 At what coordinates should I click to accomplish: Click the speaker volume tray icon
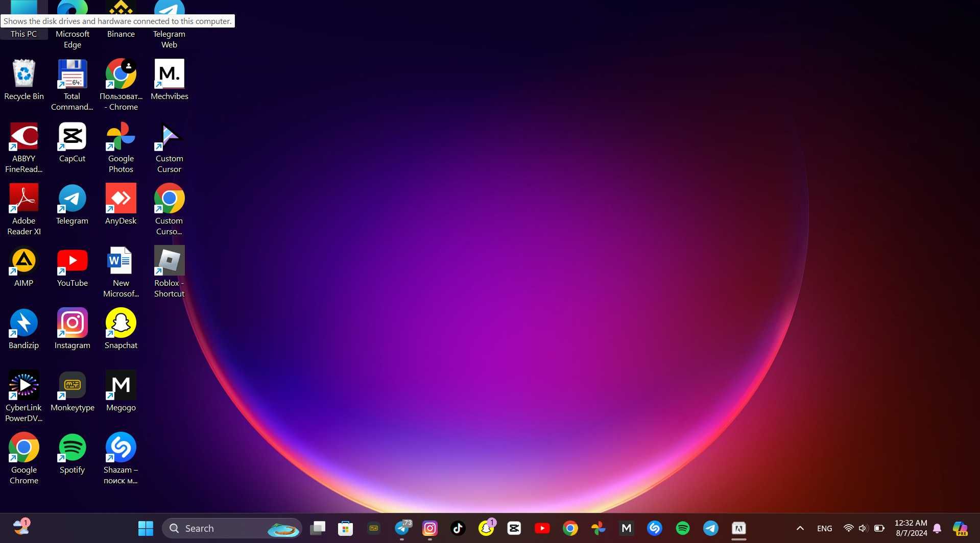pyautogui.click(x=864, y=528)
